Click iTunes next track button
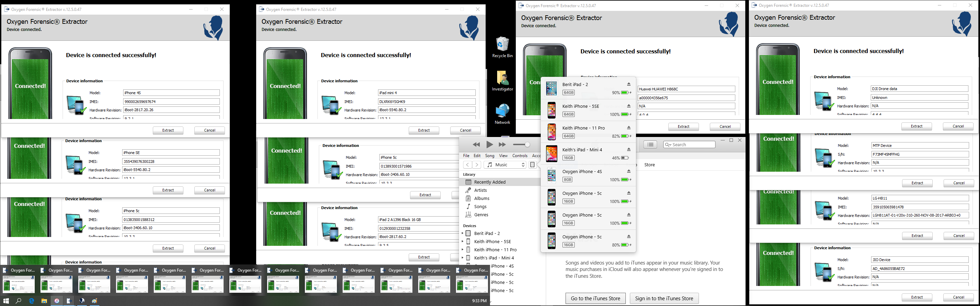 tap(503, 144)
